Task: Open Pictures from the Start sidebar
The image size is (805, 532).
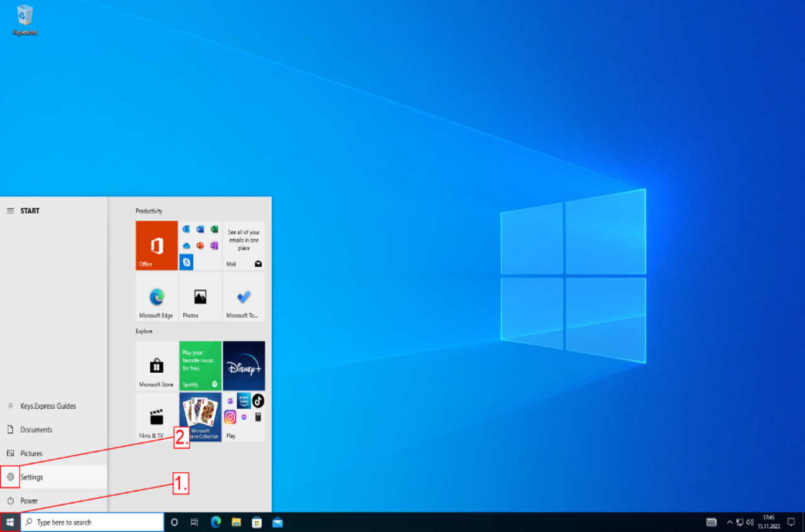Action: click(31, 453)
